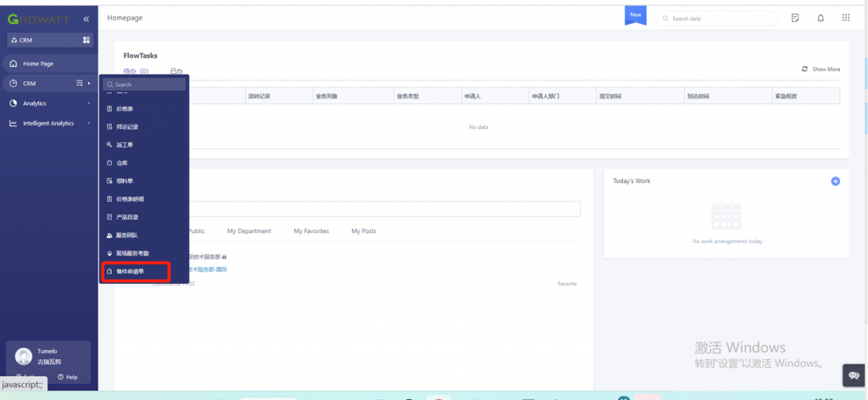Click the blue 技术服务部-国际 post link
The image size is (868, 400).
[209, 269]
